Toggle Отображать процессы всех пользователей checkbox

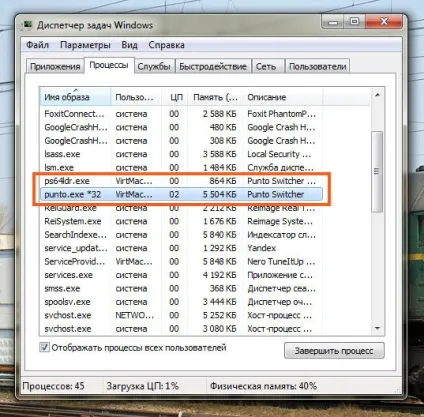(44, 347)
